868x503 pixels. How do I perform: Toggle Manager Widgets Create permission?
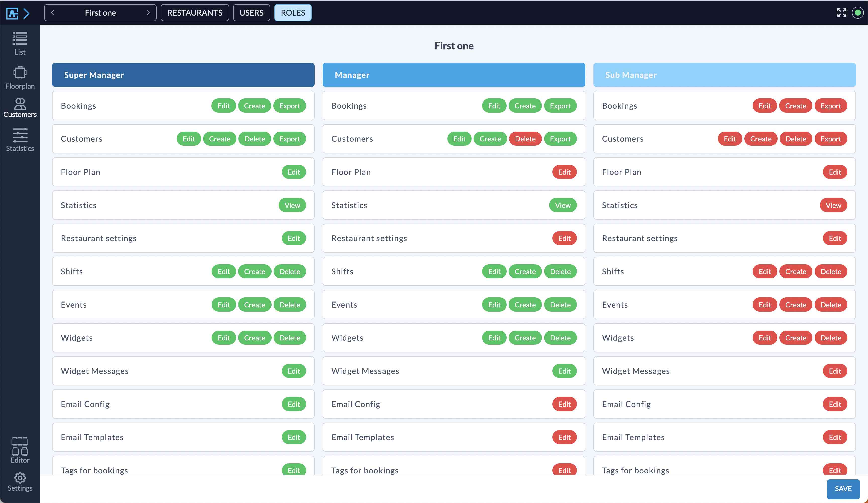point(525,338)
